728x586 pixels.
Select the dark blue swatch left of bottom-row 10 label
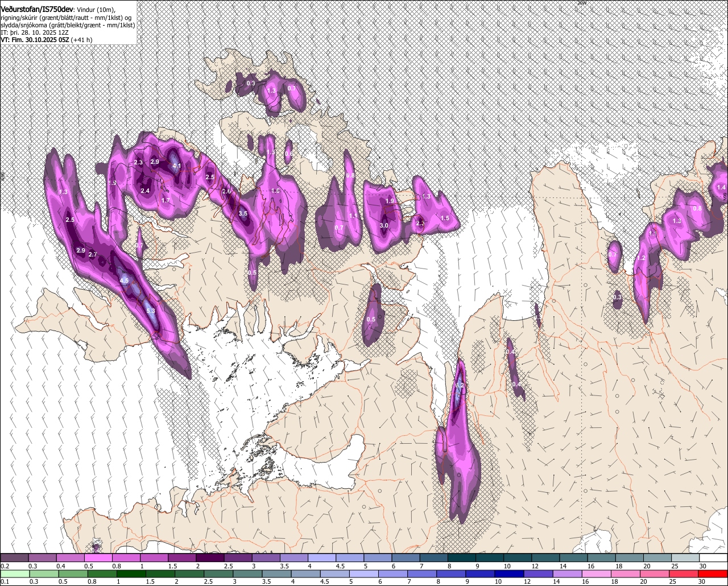coord(480,573)
